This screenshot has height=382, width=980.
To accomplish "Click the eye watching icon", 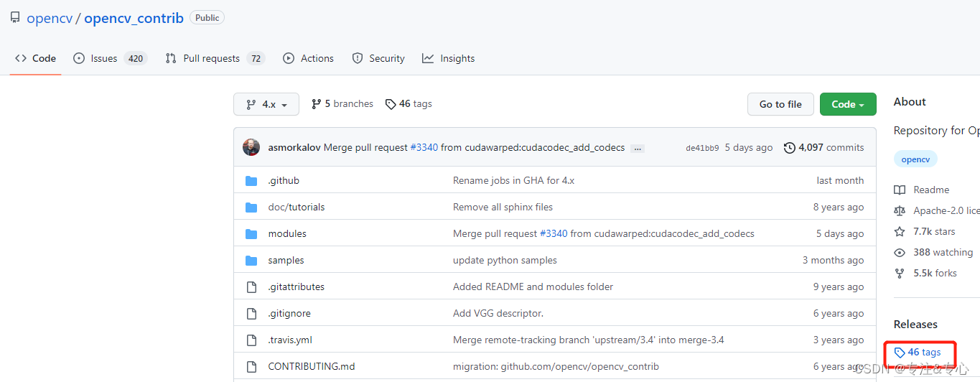I will coord(900,252).
